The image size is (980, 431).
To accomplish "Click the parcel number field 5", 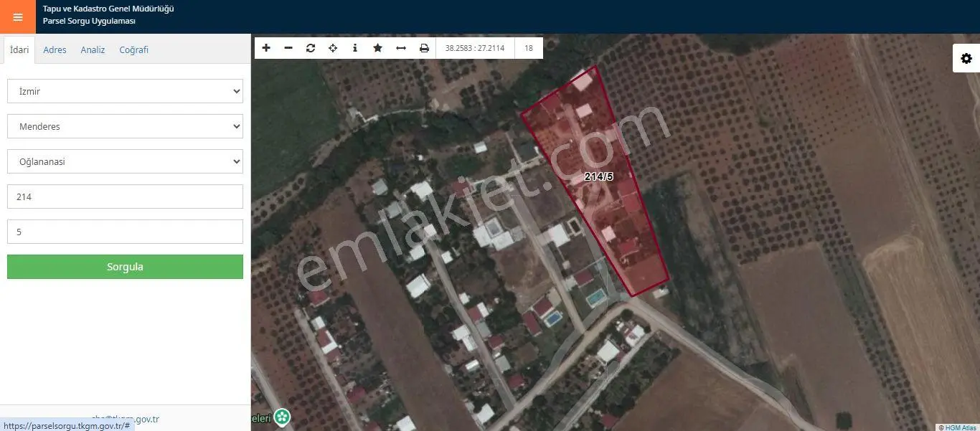I will 125,232.
